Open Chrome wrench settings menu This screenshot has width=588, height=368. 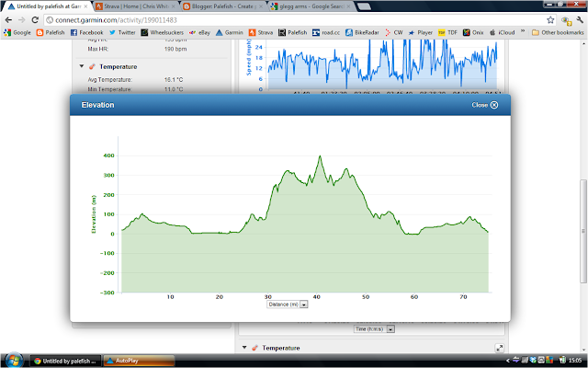(580, 20)
